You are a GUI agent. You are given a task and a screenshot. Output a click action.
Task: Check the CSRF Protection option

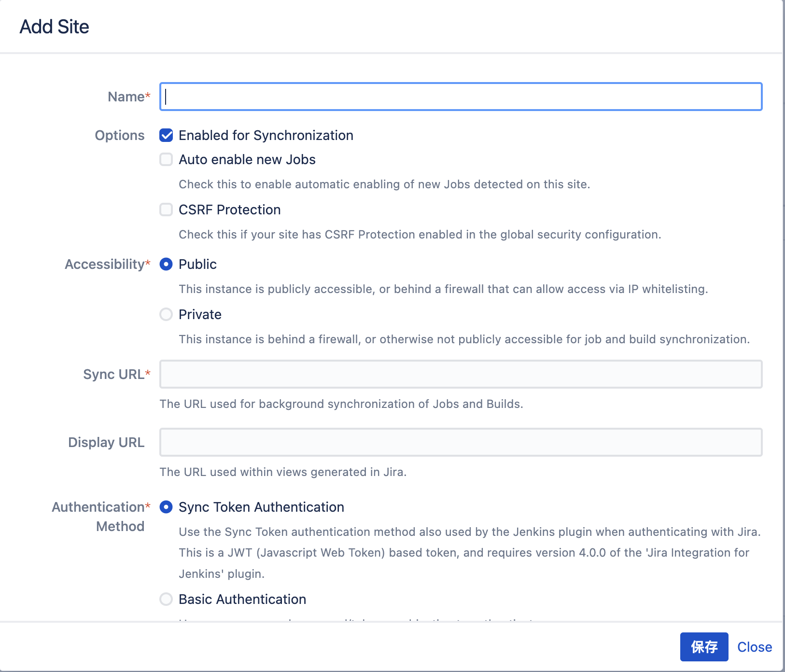point(166,210)
